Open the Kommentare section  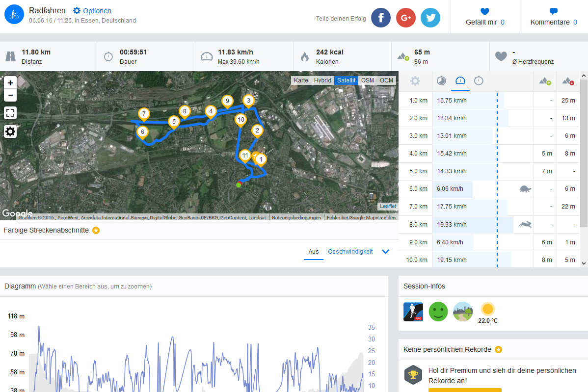tap(554, 17)
